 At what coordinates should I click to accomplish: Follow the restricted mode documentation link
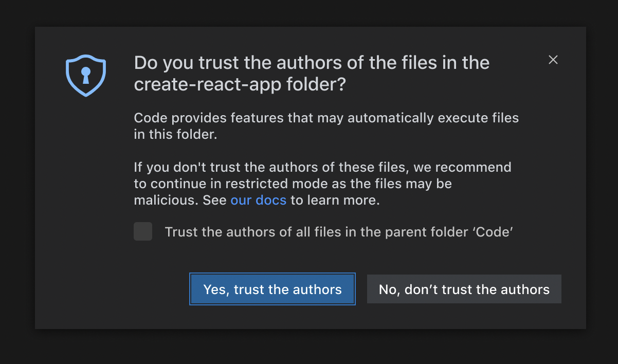point(259,200)
